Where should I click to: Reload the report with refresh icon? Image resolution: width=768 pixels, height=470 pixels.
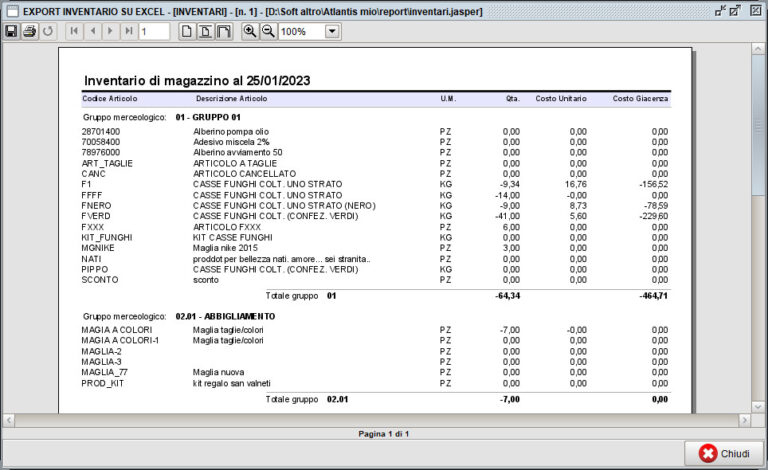click(48, 32)
